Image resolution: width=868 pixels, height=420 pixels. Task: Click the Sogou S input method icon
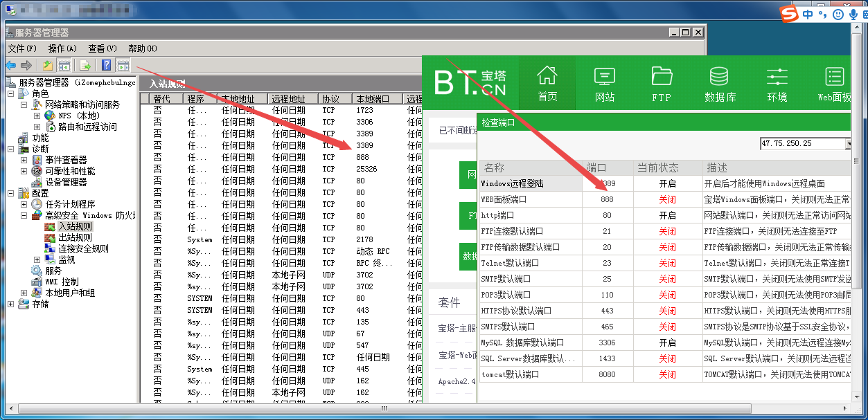788,14
